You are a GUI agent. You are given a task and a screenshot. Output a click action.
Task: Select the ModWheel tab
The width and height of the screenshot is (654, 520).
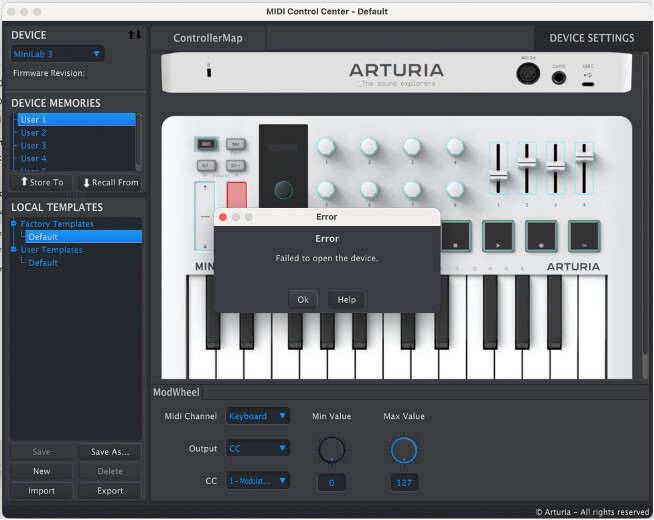176,392
